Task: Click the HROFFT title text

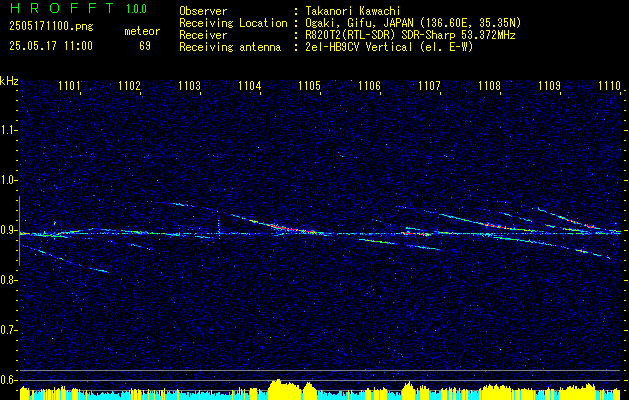Action: tap(62, 8)
